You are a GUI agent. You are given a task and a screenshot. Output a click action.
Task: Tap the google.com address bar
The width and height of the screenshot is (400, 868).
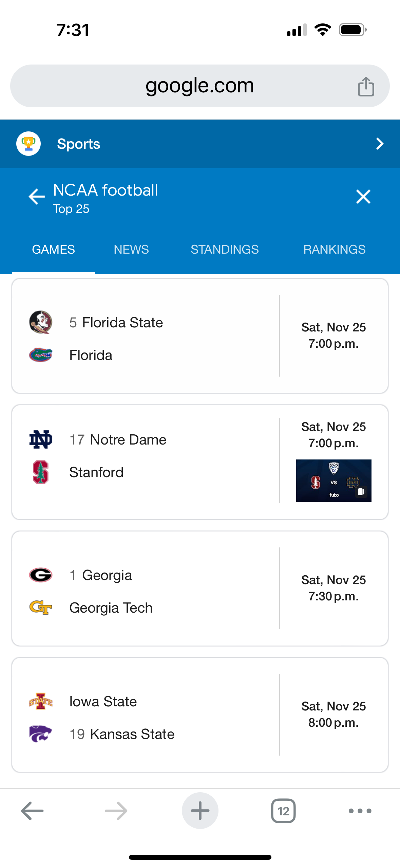tap(199, 86)
